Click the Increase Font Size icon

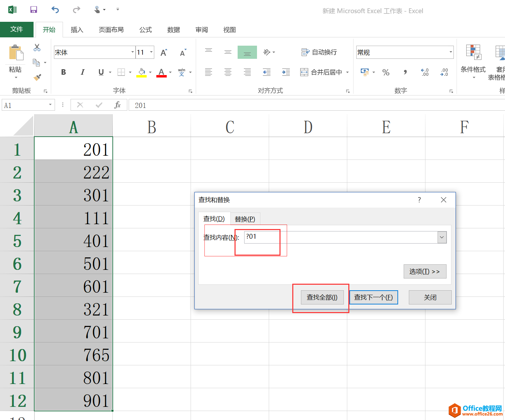point(164,53)
